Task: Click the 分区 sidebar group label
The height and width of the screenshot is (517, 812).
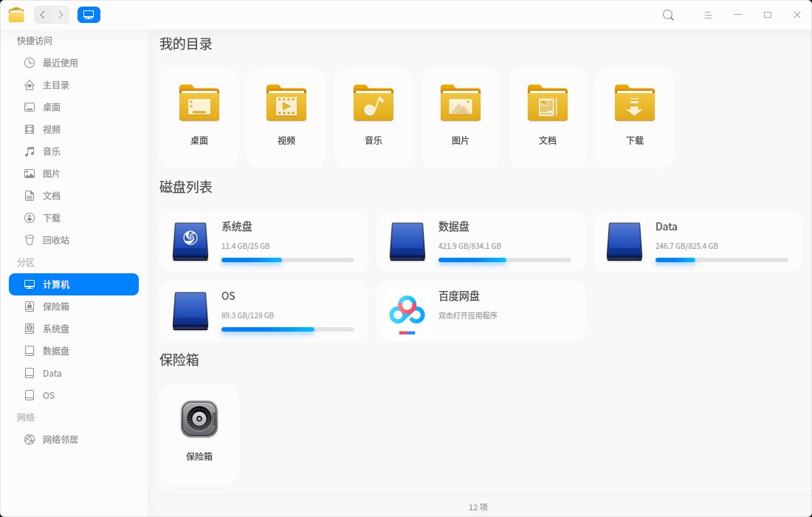Action: coord(26,262)
